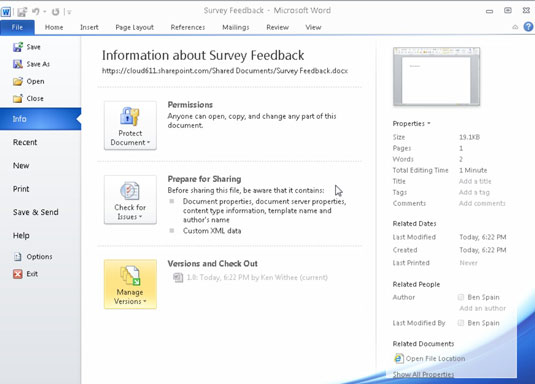
Task: Open Customize Quick Access Toolbar dropdown
Action: pos(69,12)
